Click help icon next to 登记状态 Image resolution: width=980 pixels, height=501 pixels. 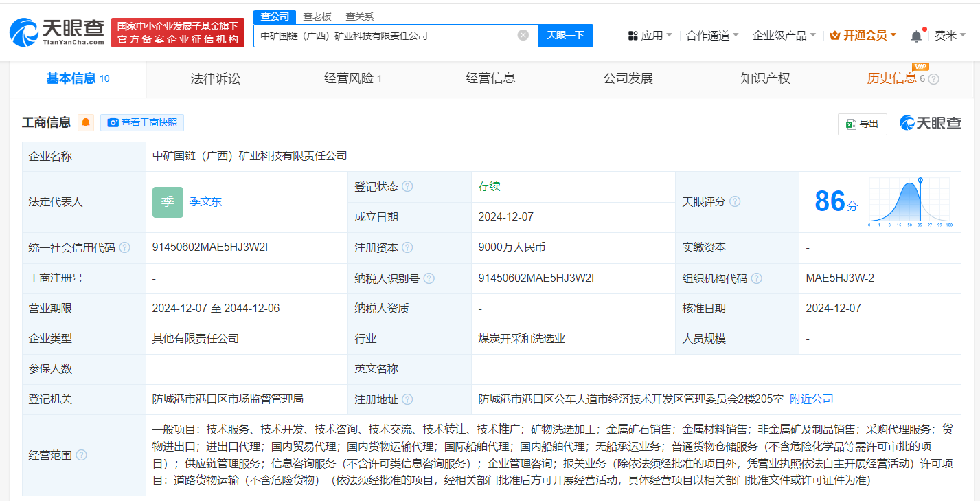(x=407, y=187)
